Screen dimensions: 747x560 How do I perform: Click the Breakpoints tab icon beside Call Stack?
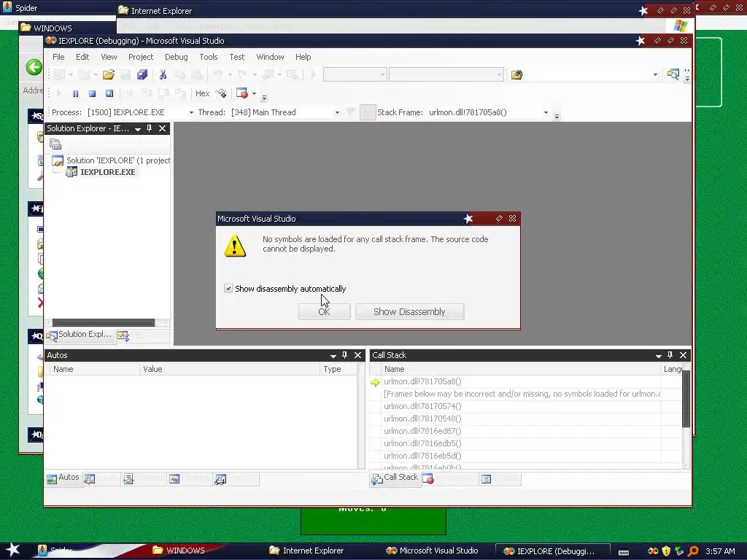tap(428, 479)
